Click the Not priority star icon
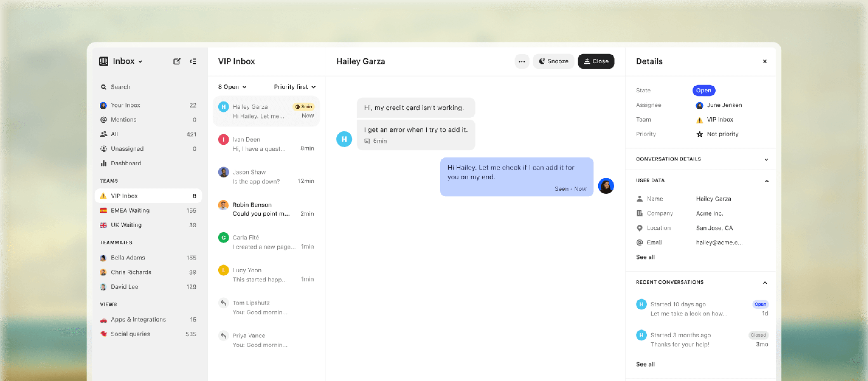Viewport: 868px width, 381px height. (699, 134)
